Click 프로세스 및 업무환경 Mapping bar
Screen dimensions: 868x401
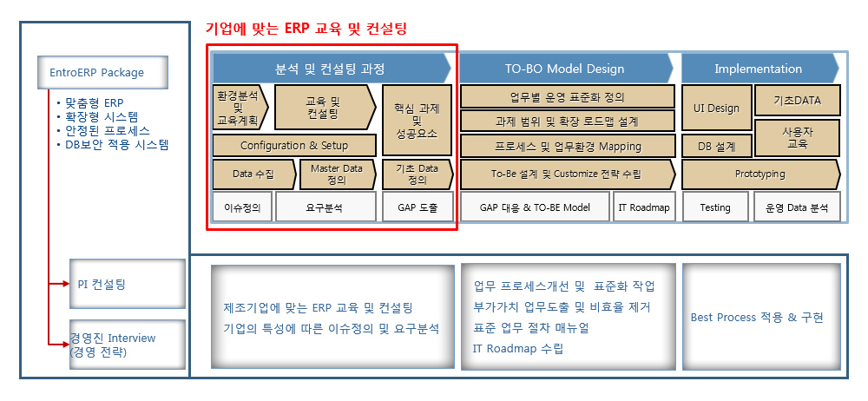[x=568, y=146]
